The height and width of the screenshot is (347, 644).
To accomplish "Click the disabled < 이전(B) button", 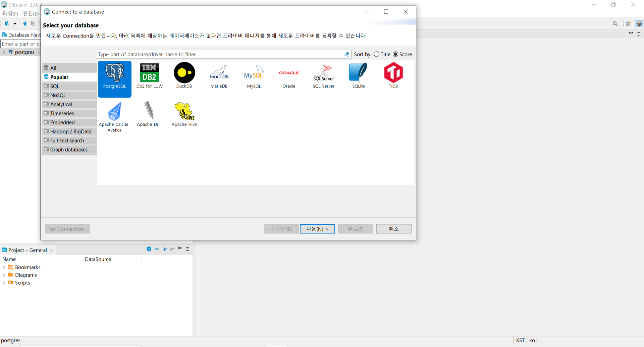I will 281,229.
